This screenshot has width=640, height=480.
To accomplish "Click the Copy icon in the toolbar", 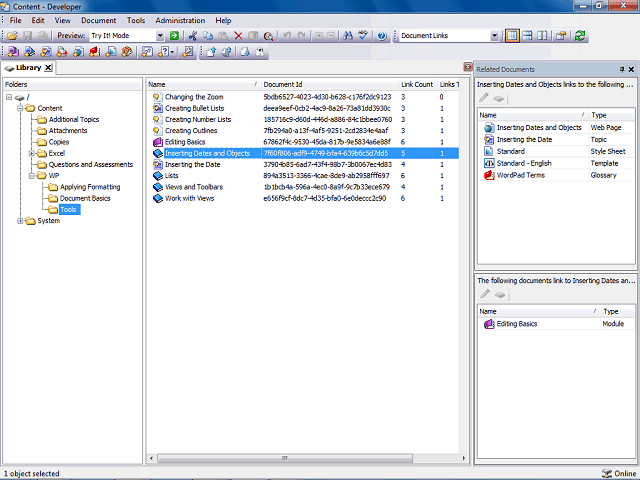I will (x=208, y=36).
